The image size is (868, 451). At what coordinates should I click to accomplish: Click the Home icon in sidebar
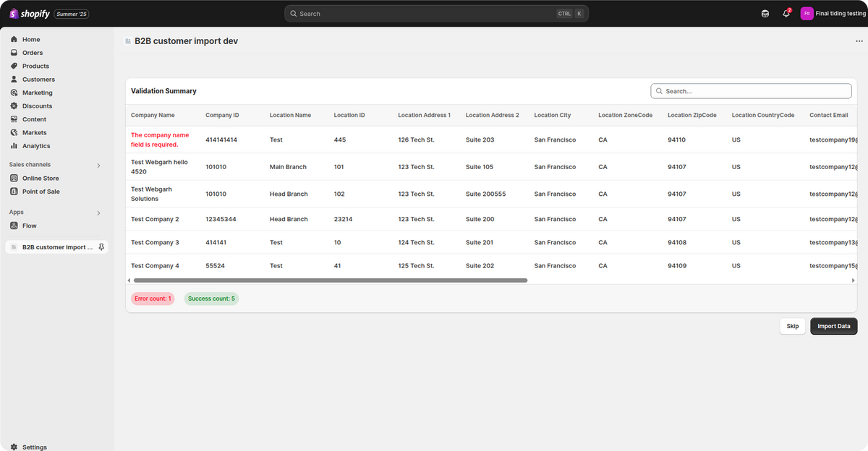(x=14, y=40)
